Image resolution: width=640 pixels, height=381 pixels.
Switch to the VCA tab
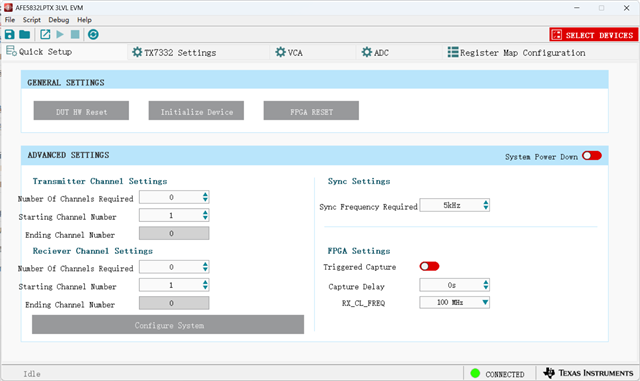point(313,53)
